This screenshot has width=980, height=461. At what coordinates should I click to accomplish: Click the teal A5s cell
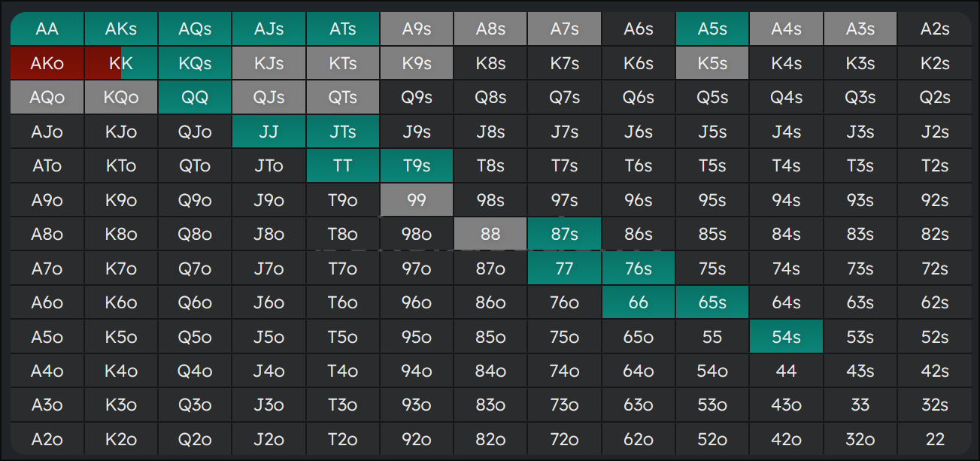point(712,29)
